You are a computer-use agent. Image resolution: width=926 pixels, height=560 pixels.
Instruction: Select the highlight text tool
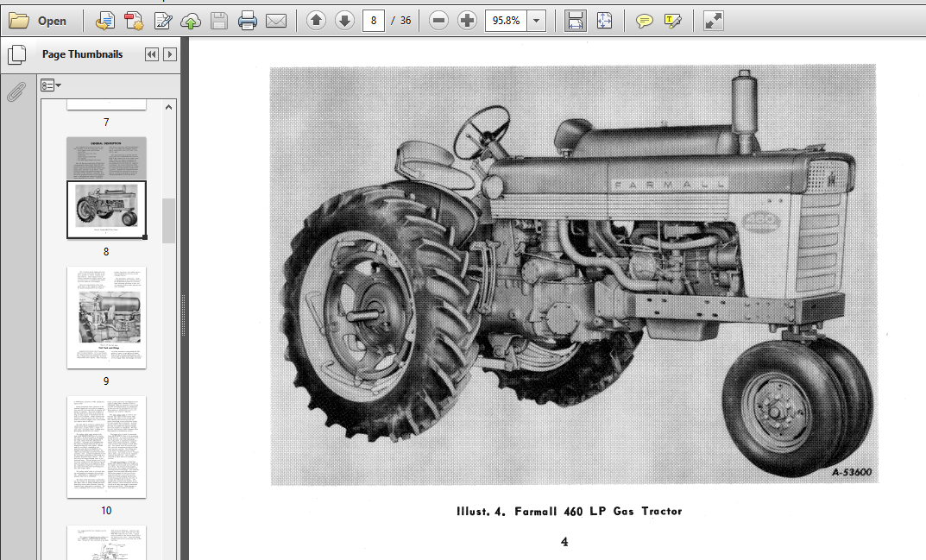pos(672,22)
